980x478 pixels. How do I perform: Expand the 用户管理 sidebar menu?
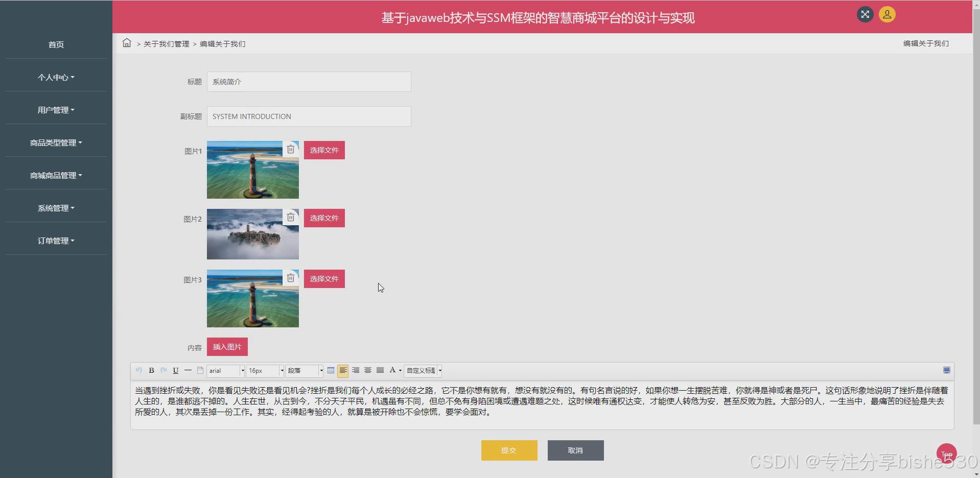point(56,110)
